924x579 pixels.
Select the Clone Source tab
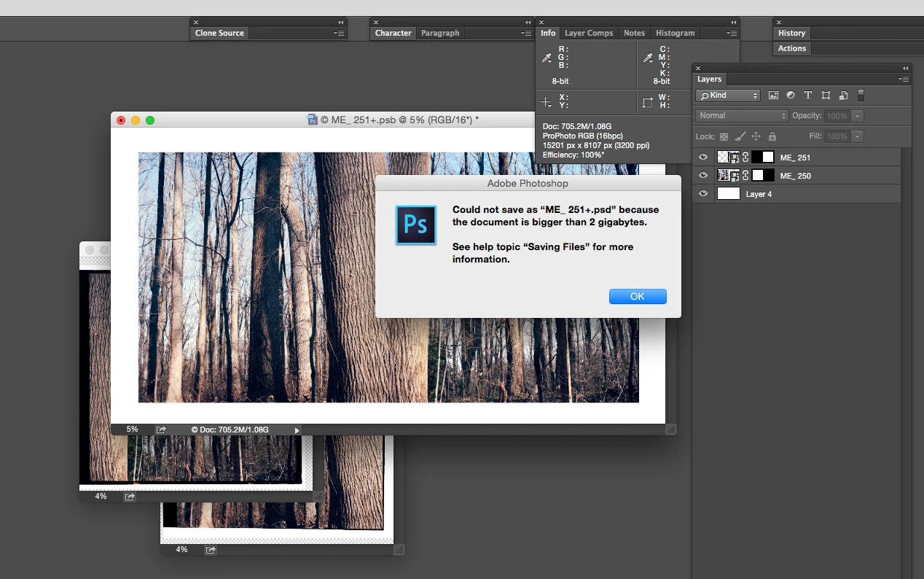pyautogui.click(x=219, y=33)
